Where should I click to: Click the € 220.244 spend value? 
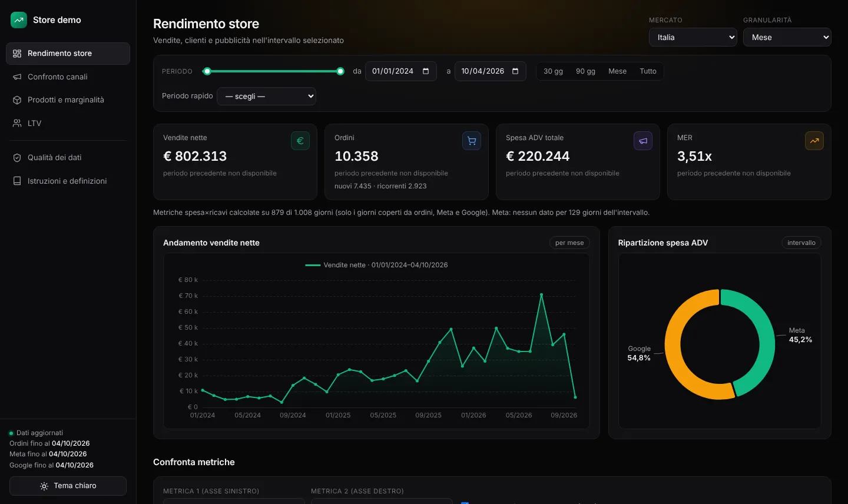click(538, 156)
